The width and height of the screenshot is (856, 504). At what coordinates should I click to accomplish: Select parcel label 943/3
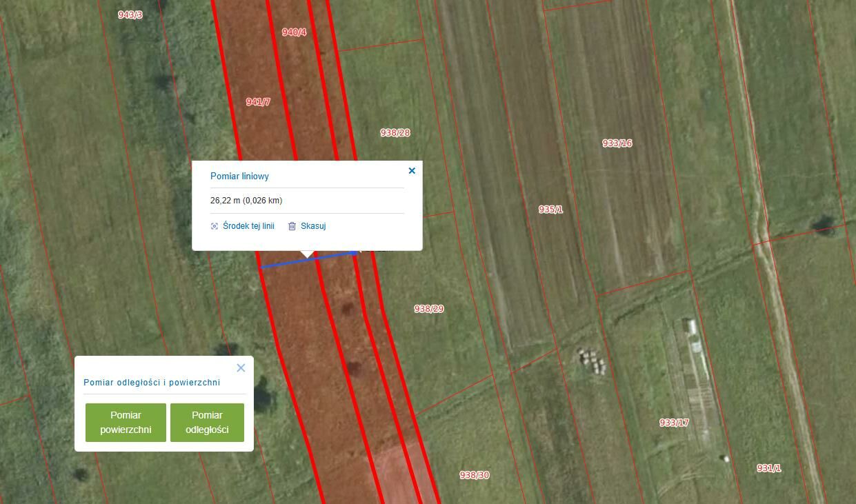130,14
